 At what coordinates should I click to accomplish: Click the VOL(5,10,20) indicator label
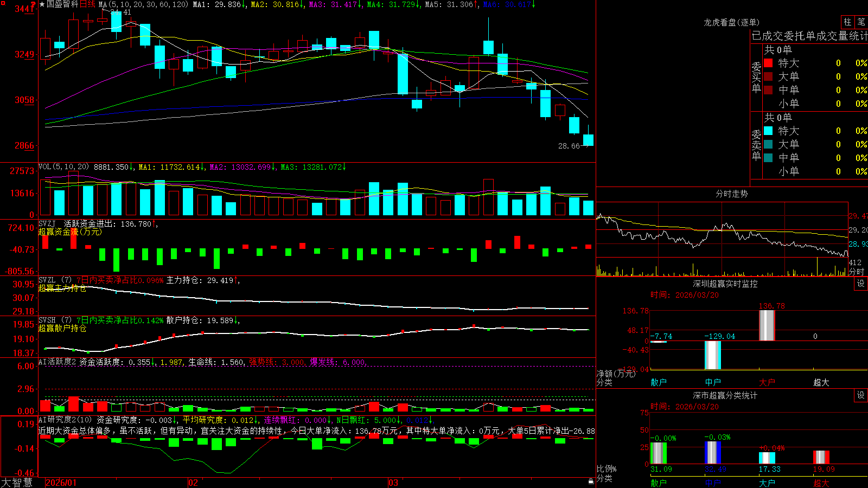[x=64, y=167]
